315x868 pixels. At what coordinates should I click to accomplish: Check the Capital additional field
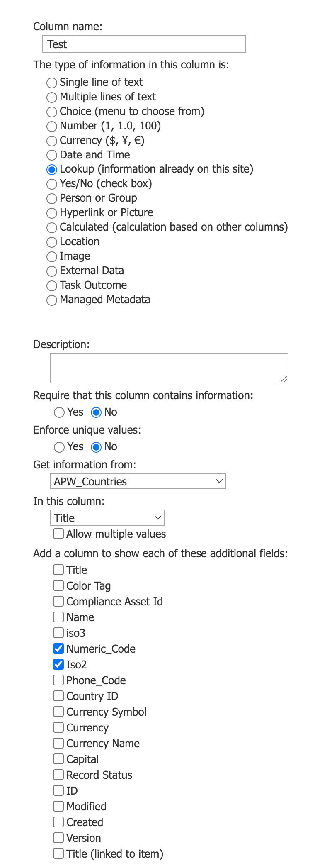pos(58,758)
